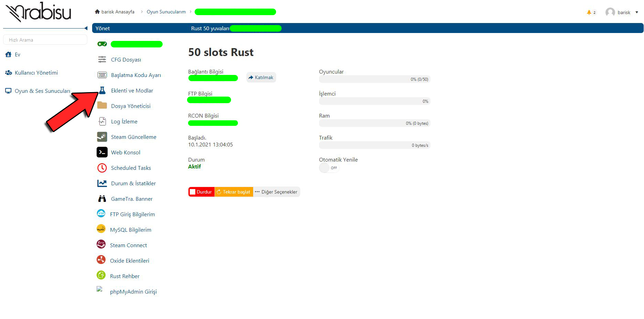Screen dimensions: 644x319
Task: Click the Durum & İstatikler chart icon
Action: [102, 183]
